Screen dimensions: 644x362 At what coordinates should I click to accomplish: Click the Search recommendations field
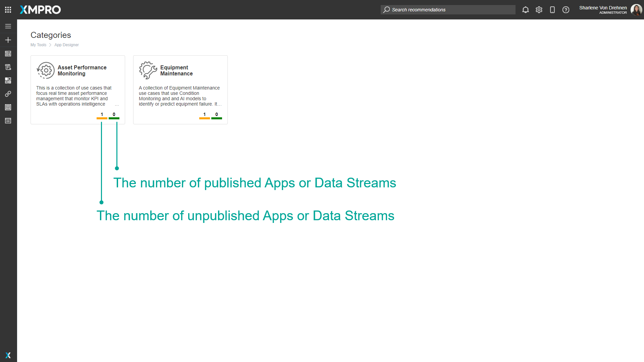point(447,10)
